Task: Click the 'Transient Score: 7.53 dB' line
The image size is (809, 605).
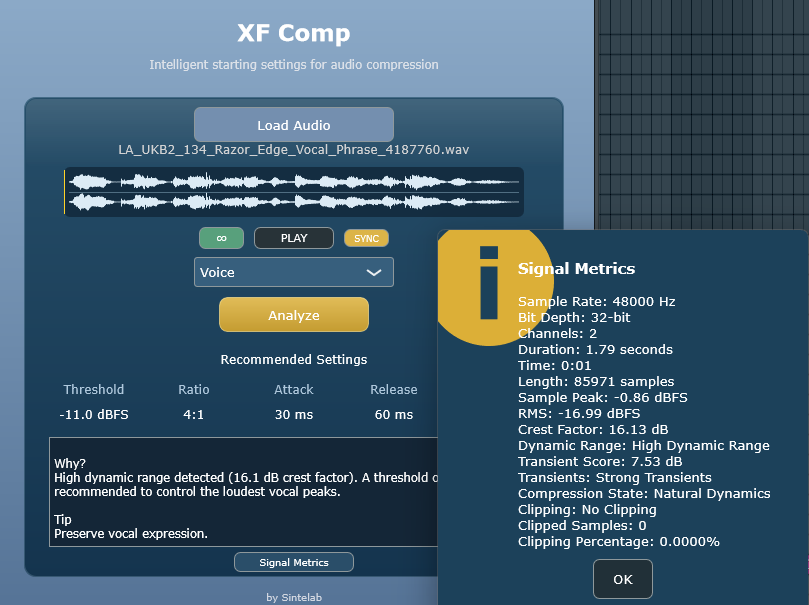Action: [600, 462]
